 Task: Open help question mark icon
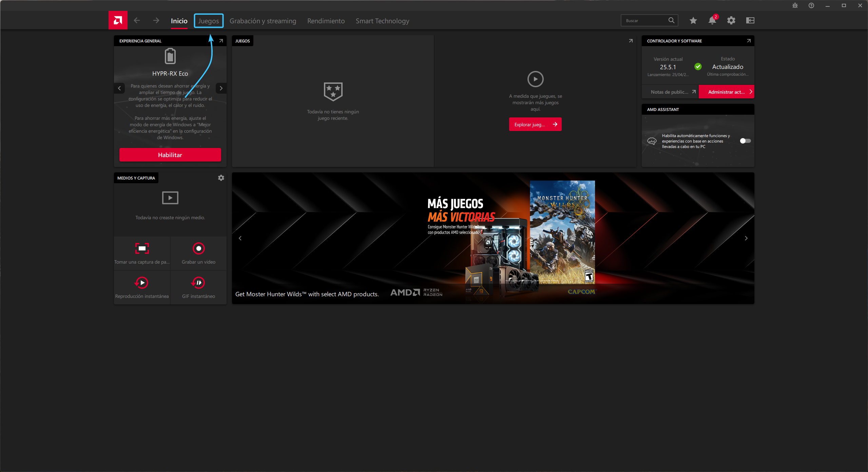click(811, 5)
